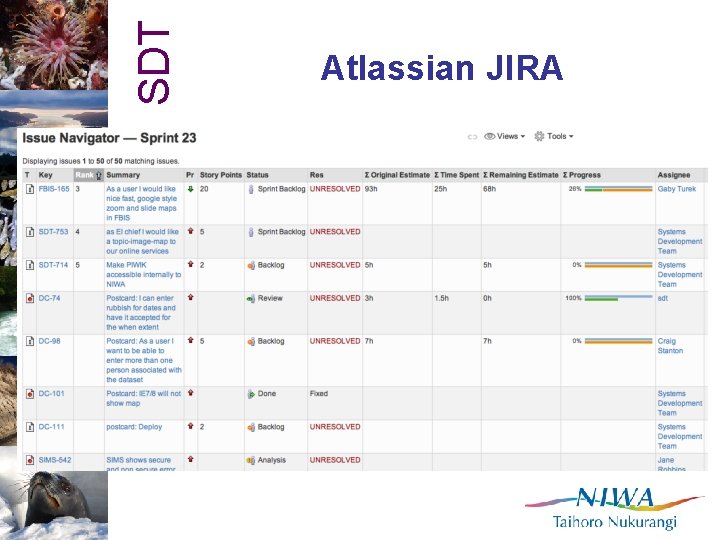Click the Σ Progress column header
720x540 pixels.
pos(582,175)
